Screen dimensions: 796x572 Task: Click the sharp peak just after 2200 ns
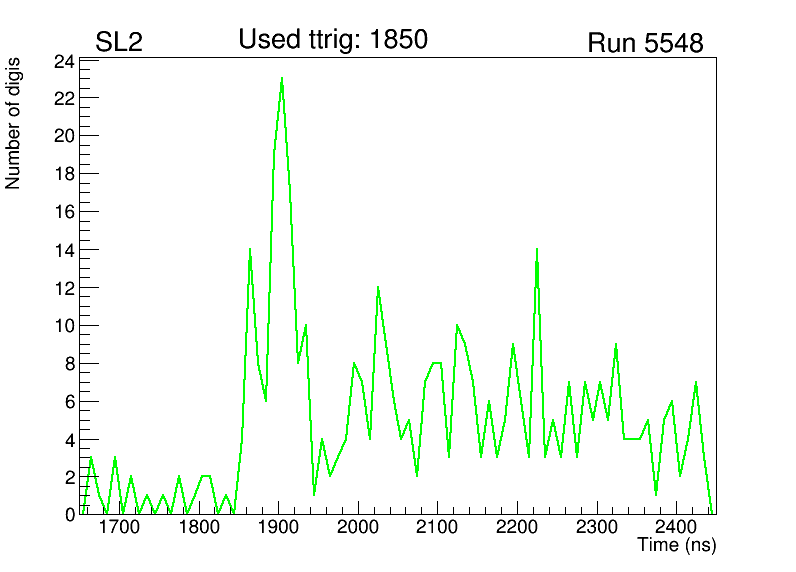[x=537, y=250]
